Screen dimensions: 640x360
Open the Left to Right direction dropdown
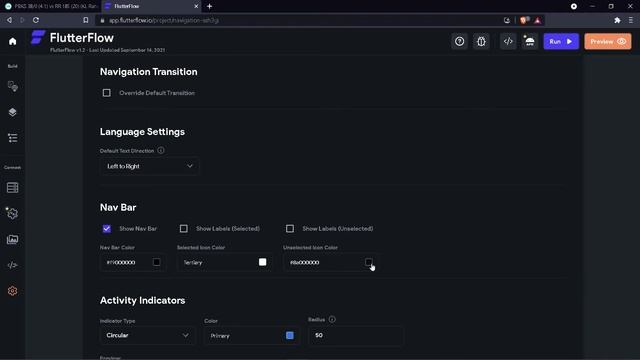(x=150, y=166)
